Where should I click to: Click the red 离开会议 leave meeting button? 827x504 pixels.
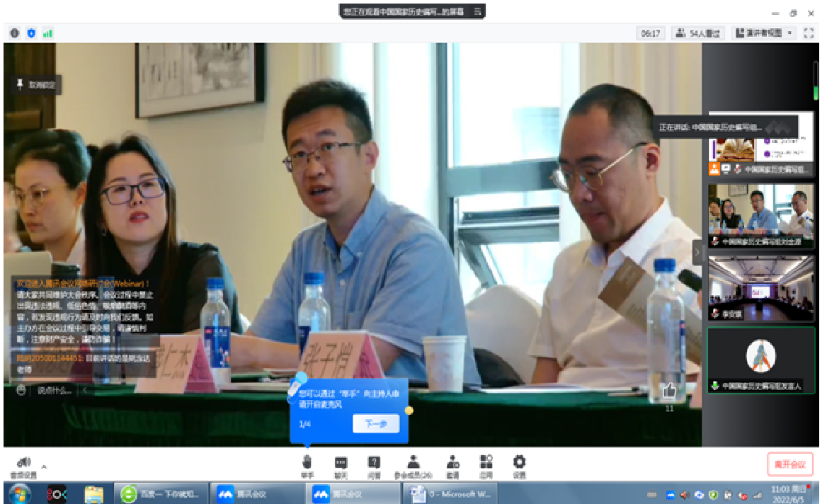[x=789, y=464]
